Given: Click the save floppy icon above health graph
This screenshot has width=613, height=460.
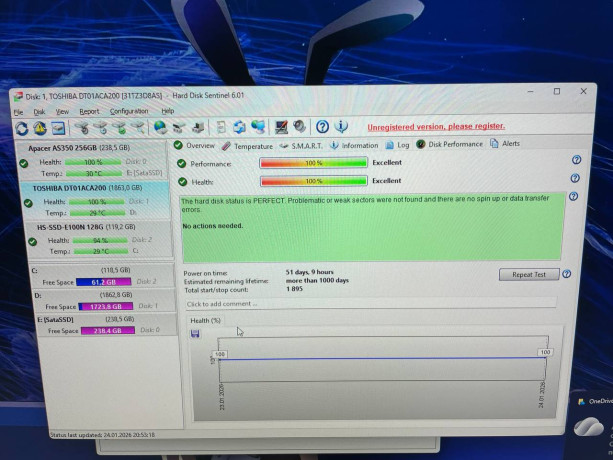Looking at the screenshot, I should click(x=195, y=333).
